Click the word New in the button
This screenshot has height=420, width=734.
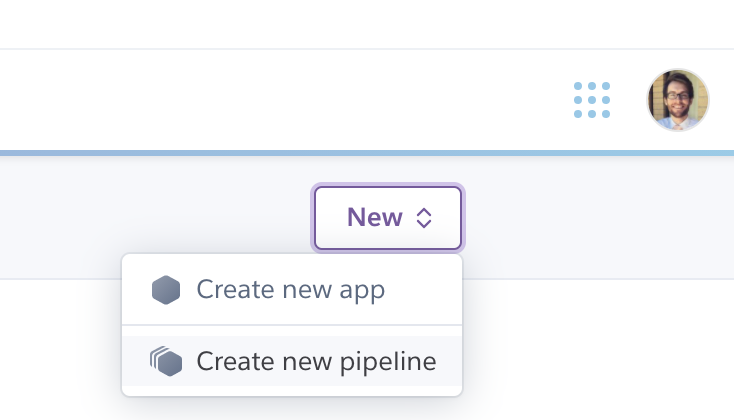[x=374, y=218]
